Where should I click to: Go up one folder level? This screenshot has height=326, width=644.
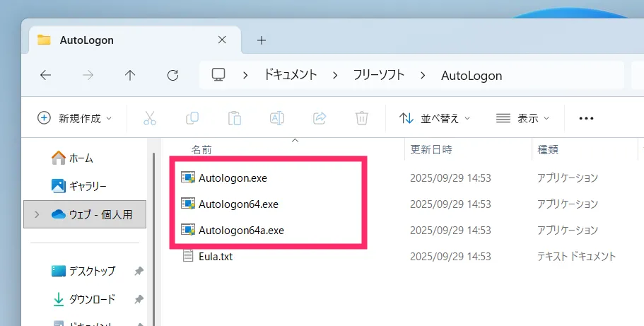130,75
